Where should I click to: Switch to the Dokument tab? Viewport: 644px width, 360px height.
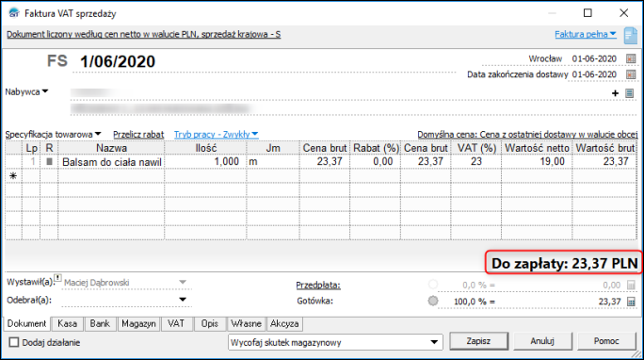[26, 323]
